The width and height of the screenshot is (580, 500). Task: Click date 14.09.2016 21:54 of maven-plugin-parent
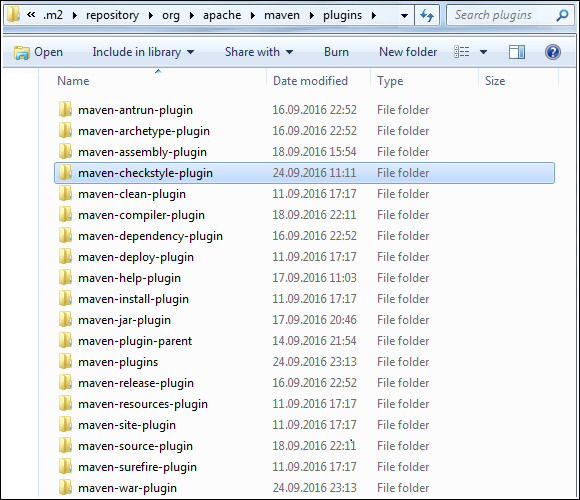pos(314,341)
